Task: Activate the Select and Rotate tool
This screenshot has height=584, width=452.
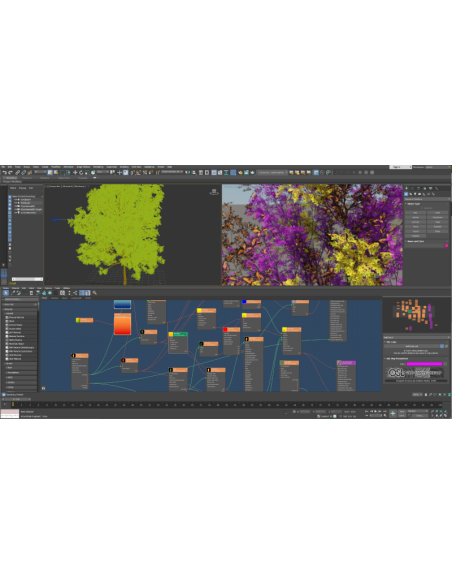Action: coord(81,172)
